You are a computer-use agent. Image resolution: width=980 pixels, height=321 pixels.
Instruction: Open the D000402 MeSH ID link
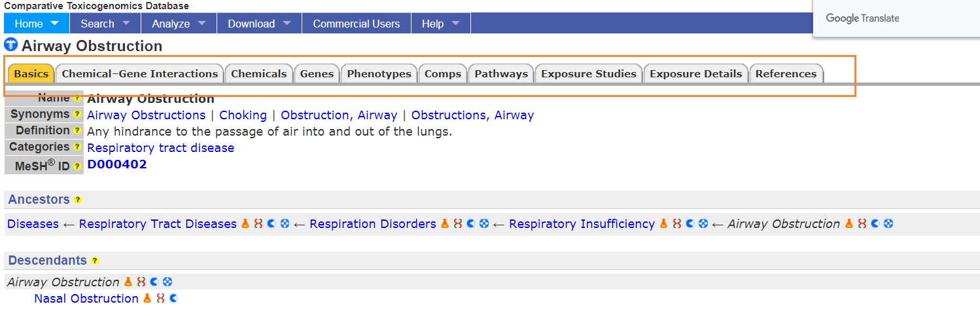point(117,164)
